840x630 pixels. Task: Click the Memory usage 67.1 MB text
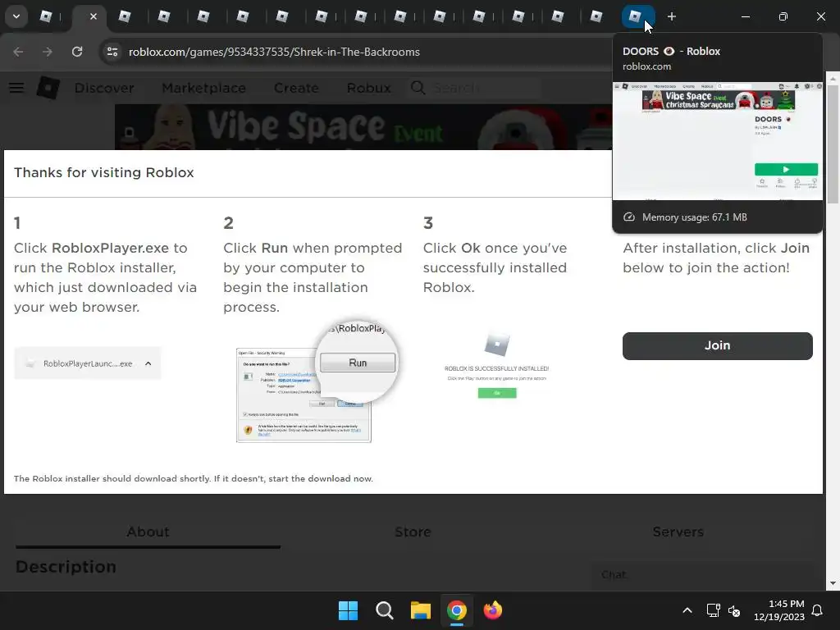694,217
